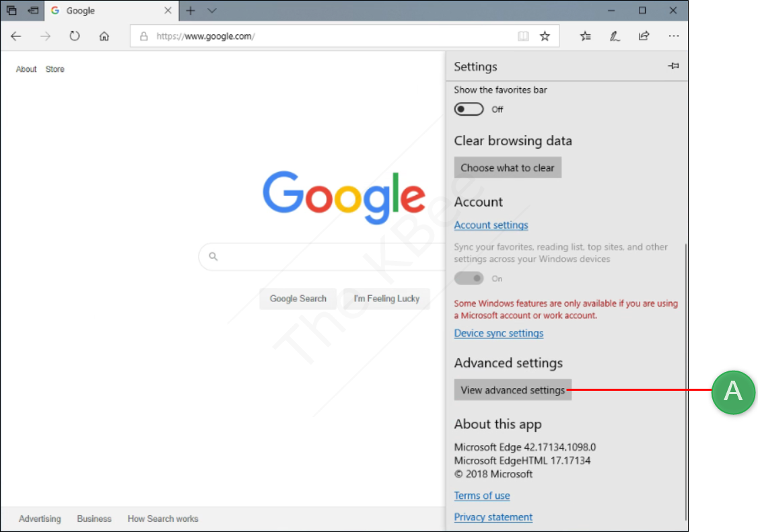Click the Settings pane scrollbar
This screenshot has width=758, height=532.
click(685, 382)
